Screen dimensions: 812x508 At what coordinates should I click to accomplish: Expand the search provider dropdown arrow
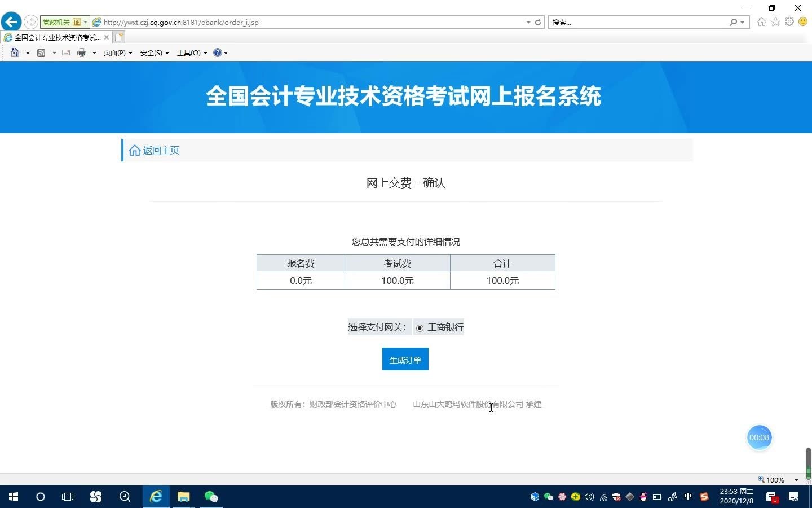[742, 22]
